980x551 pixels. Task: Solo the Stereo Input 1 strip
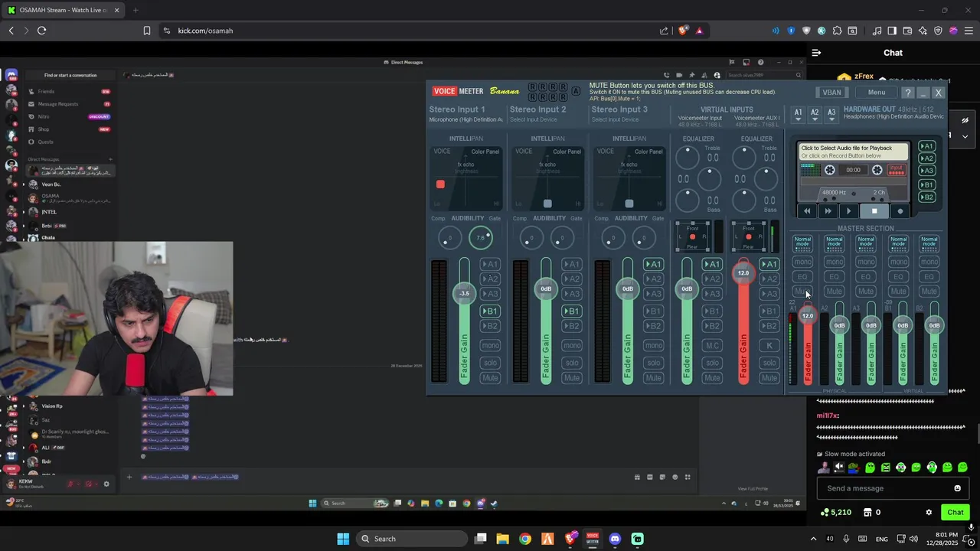tap(490, 363)
